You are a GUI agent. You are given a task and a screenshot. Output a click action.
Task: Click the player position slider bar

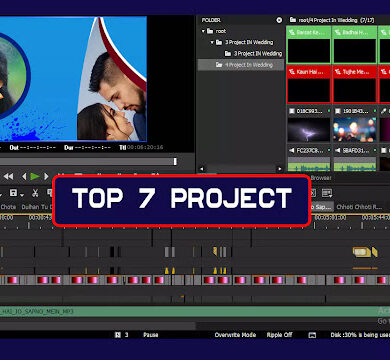(x=88, y=162)
